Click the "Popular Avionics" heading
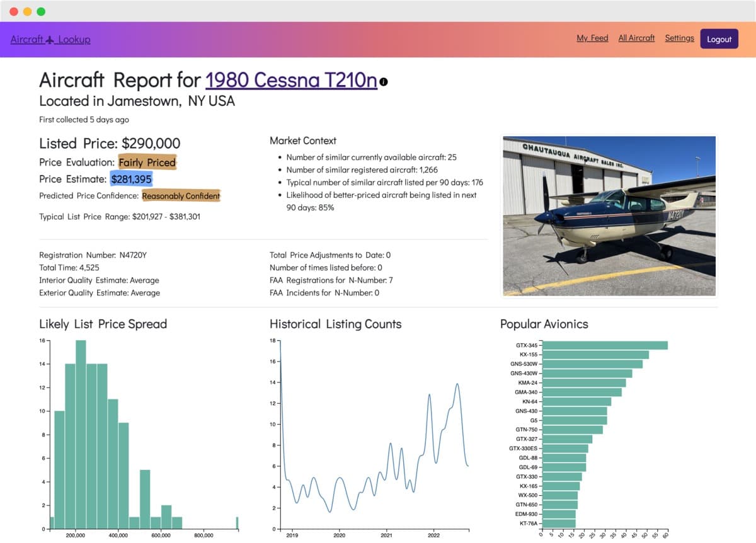 click(544, 324)
